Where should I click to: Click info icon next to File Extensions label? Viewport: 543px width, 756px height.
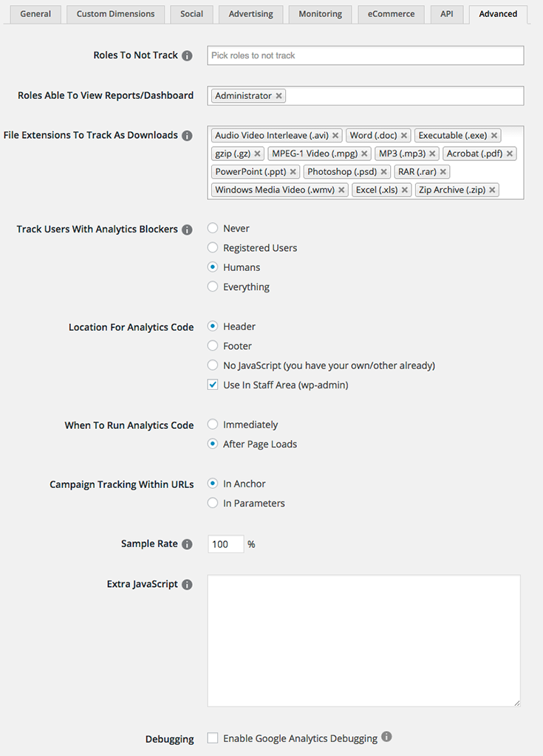click(187, 136)
